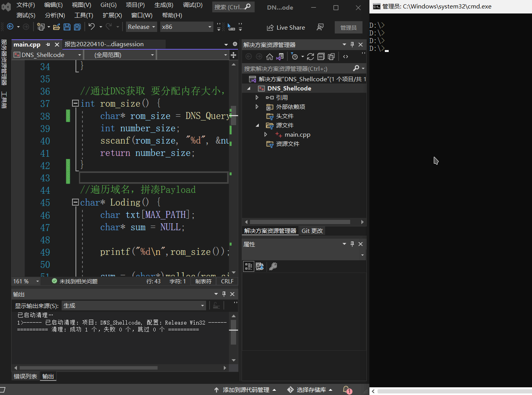Click Home icon in Solution Explorer toolbar

[x=270, y=57]
